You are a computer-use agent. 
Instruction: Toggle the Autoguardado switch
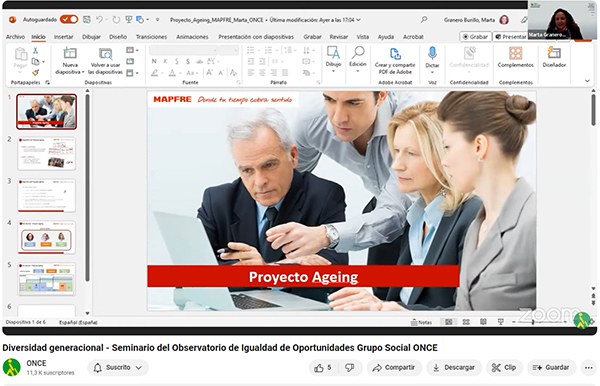pyautogui.click(x=69, y=19)
